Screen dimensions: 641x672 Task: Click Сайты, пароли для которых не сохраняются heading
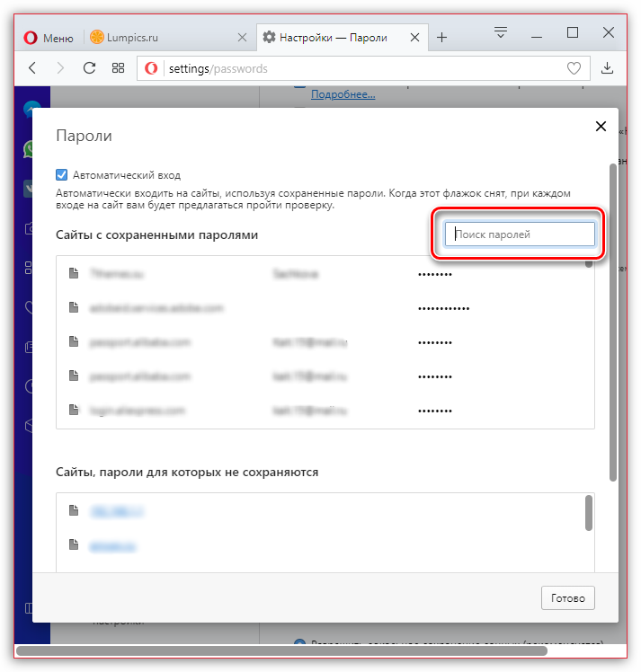(187, 473)
